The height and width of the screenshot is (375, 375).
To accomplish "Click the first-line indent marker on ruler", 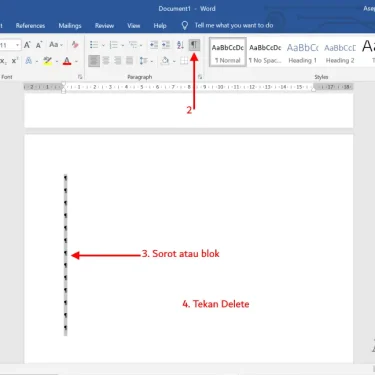I will click(x=63, y=84).
